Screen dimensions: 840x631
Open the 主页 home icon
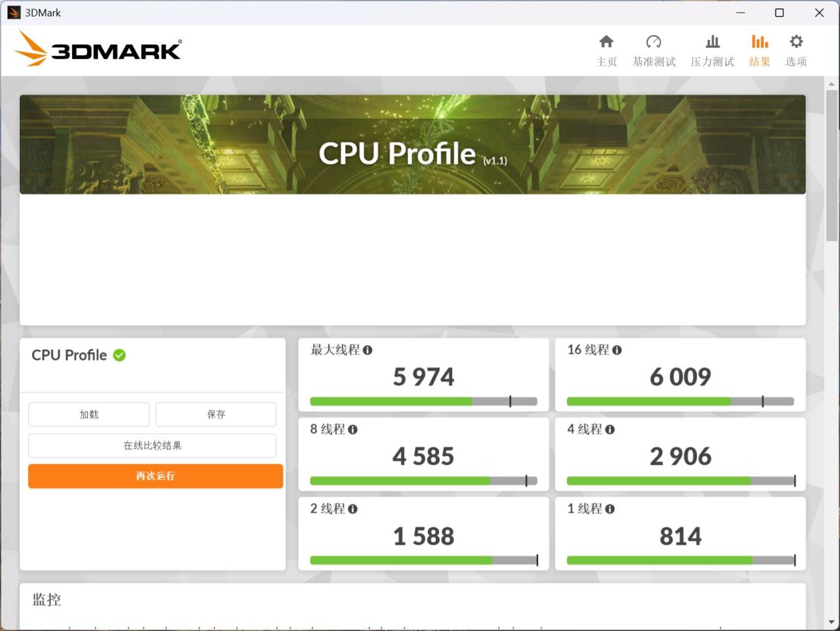point(606,42)
